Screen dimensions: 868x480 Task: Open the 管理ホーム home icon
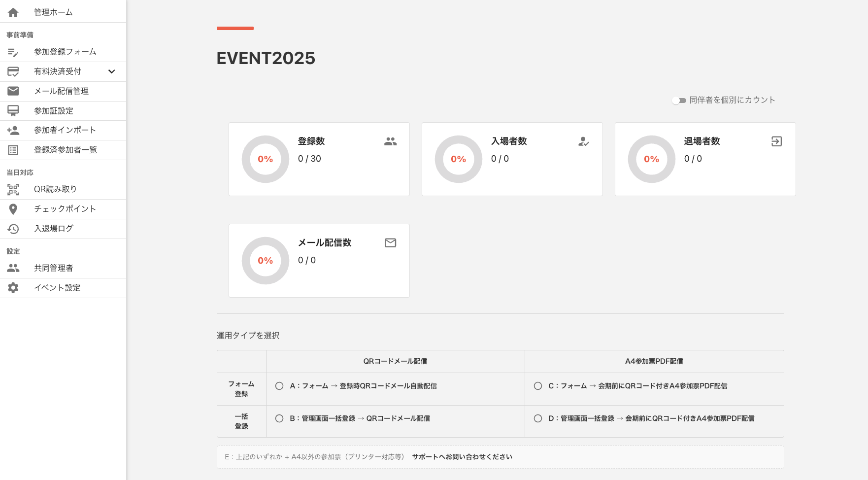tap(13, 12)
